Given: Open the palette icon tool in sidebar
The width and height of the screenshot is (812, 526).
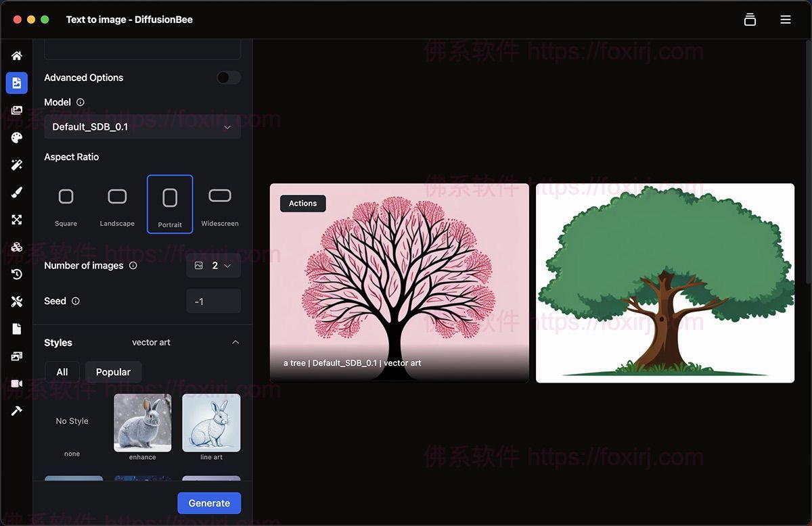Looking at the screenshot, I should [17, 138].
